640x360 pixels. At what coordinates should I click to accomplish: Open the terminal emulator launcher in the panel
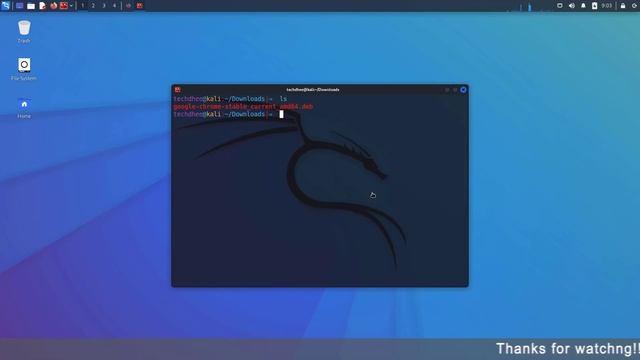(x=64, y=6)
